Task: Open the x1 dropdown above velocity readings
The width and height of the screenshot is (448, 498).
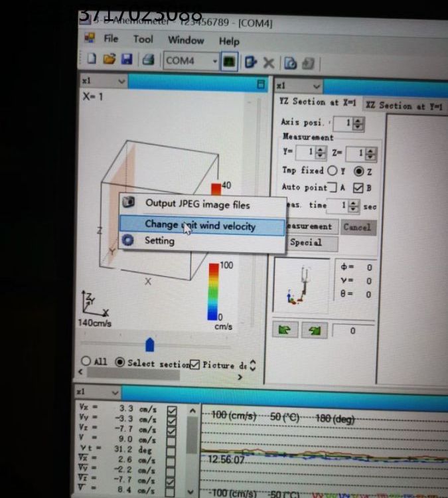Action: pyautogui.click(x=113, y=392)
